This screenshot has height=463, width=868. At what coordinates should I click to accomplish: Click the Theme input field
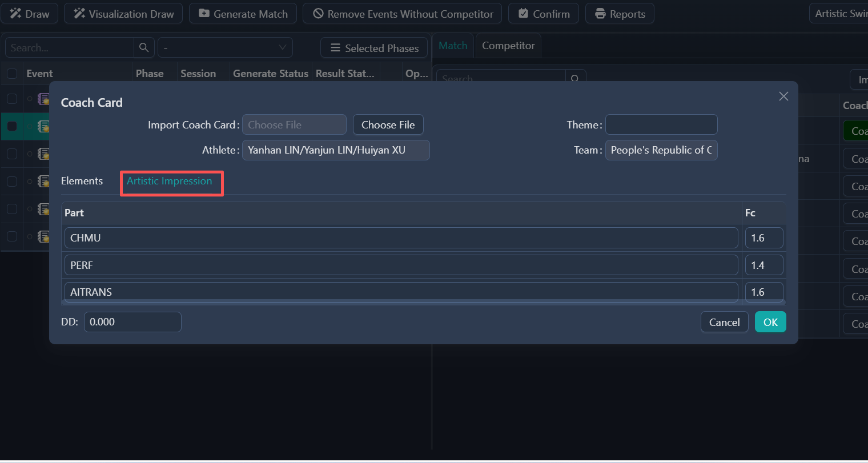[661, 124]
